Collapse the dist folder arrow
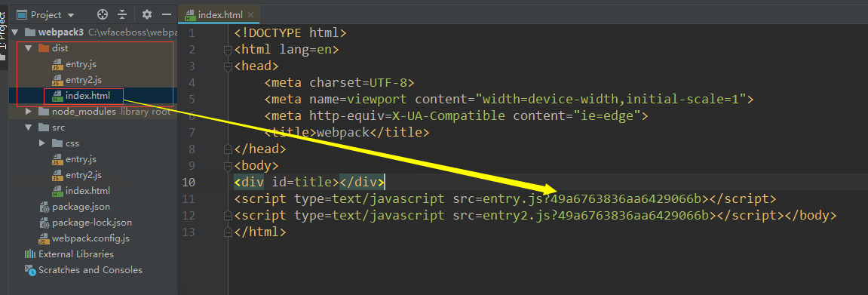The width and height of the screenshot is (868, 295). point(28,48)
